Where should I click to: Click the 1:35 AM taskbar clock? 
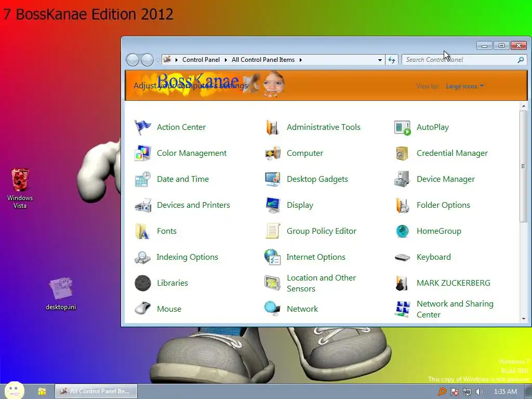(505, 392)
